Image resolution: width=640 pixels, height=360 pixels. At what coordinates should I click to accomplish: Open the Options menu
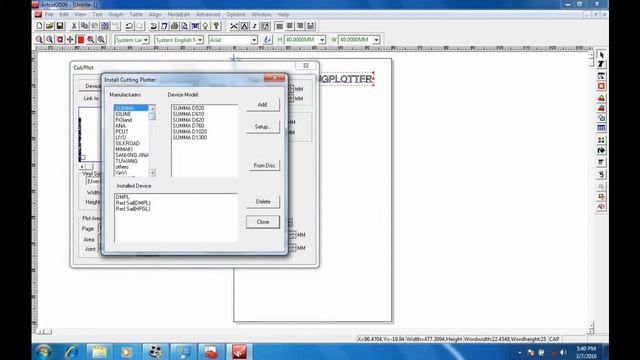coord(236,14)
